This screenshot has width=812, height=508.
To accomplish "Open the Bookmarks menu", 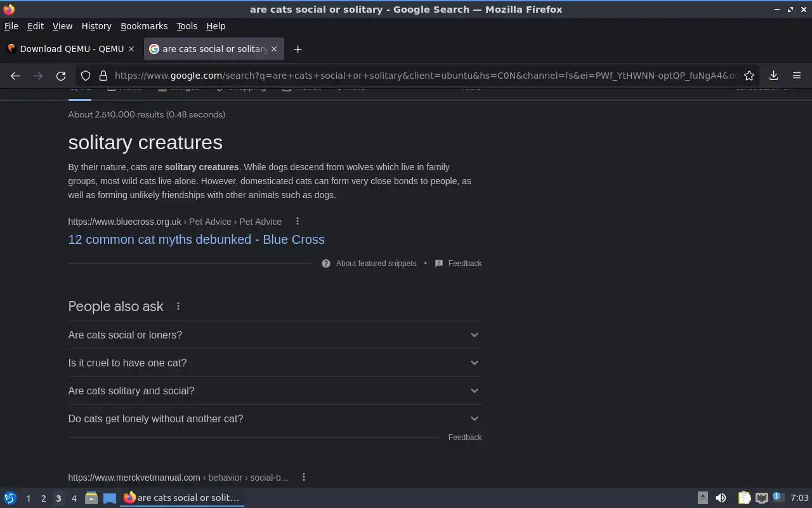I will [x=144, y=26].
